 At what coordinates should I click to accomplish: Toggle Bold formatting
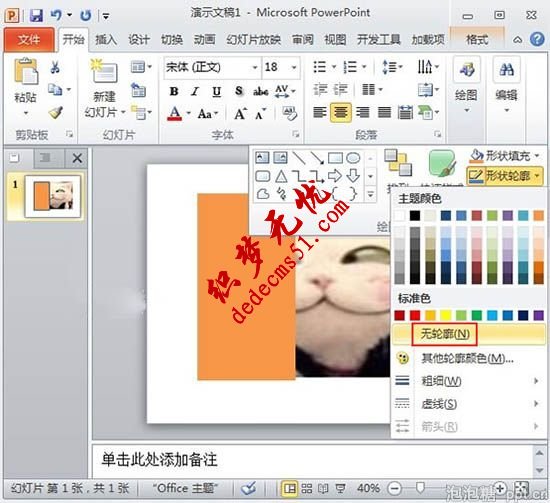coord(174,91)
